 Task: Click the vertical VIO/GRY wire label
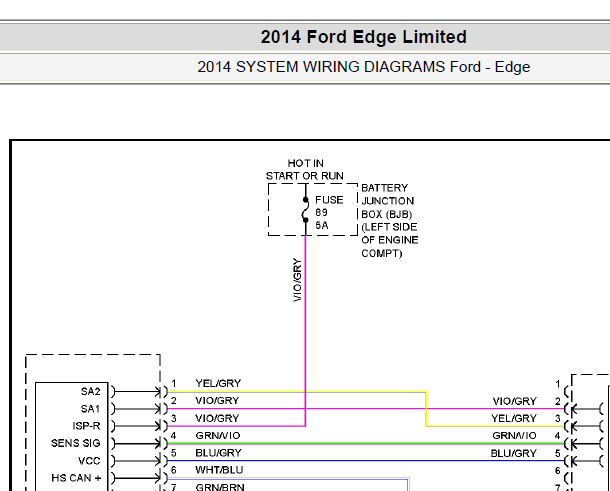(297, 280)
